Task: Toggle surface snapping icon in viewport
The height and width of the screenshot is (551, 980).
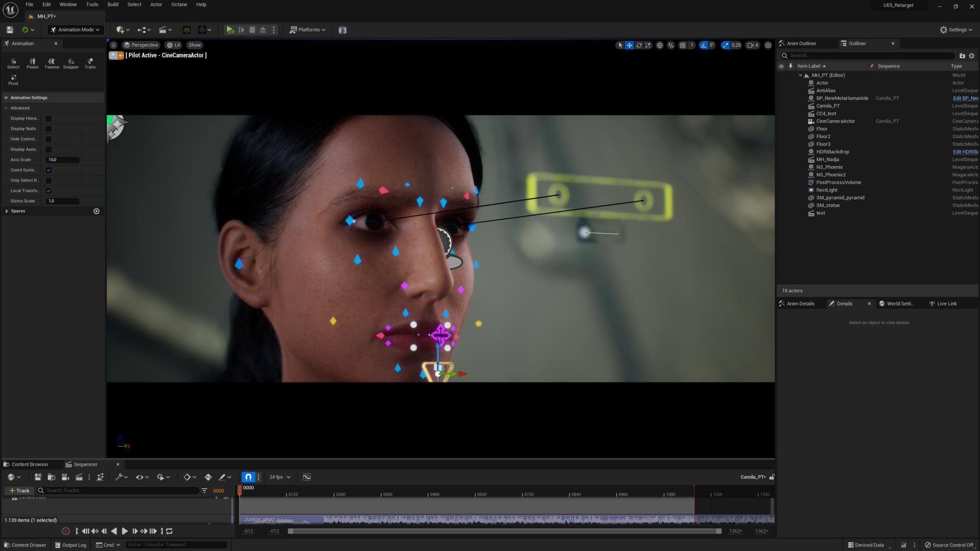Action: 671,45
